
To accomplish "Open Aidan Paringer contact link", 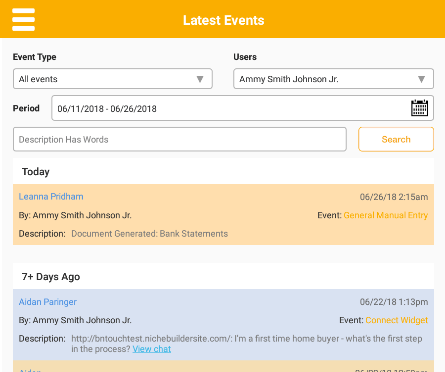I will pyautogui.click(x=48, y=302).
